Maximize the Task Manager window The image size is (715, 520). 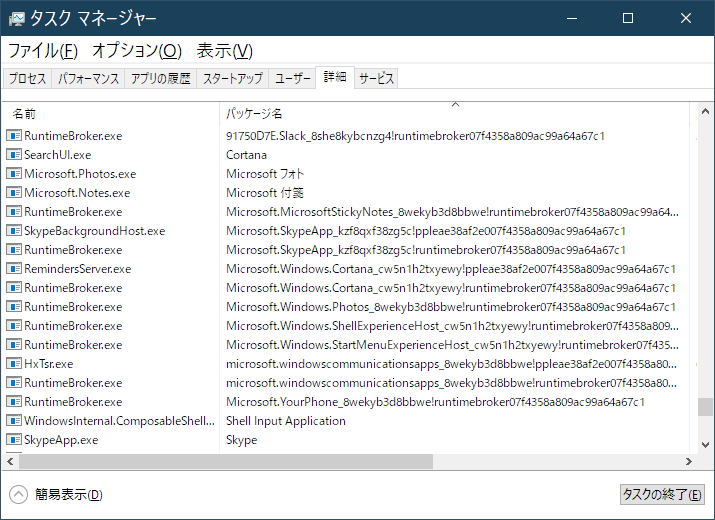point(628,18)
